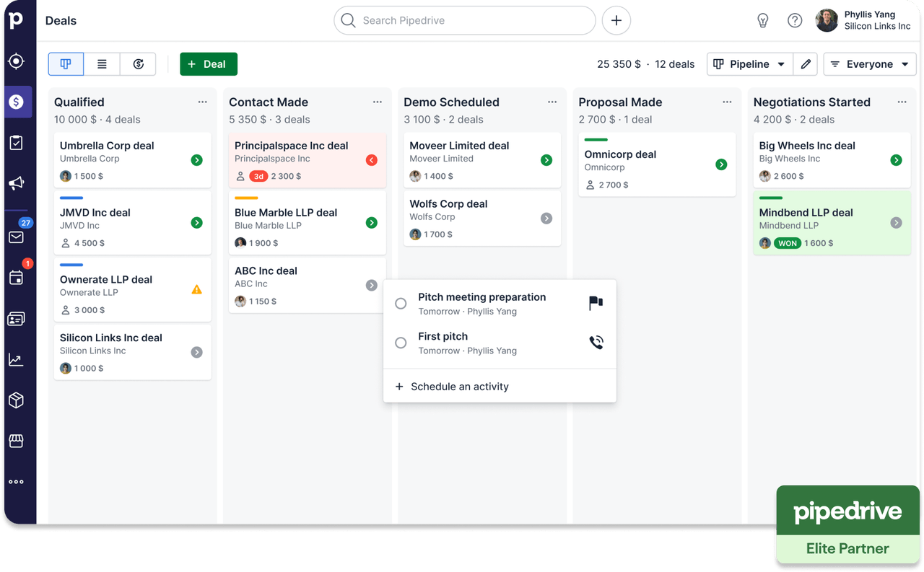Open the Silicon Links Inc deal card
924x572 pixels.
click(x=133, y=352)
